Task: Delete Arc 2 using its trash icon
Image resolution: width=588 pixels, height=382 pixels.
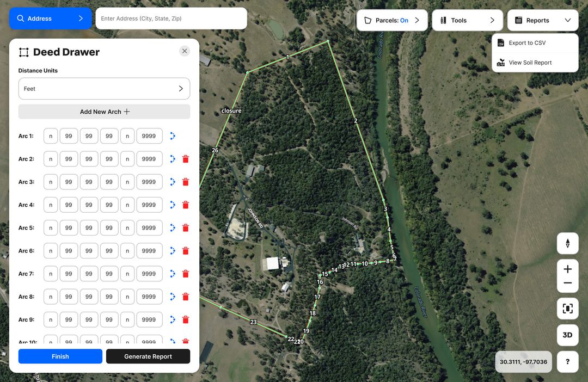Action: tap(186, 159)
